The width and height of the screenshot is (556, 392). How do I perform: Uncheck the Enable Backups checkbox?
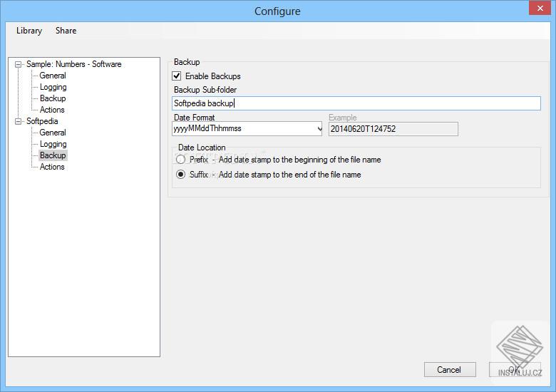pos(177,76)
